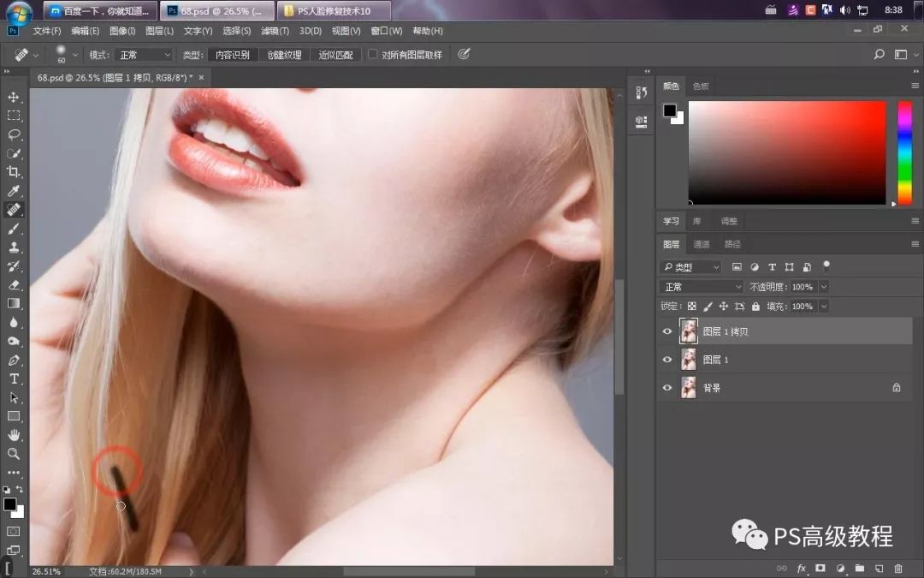This screenshot has height=578, width=924.
Task: Select the Clone Stamp tool
Action: pyautogui.click(x=14, y=247)
